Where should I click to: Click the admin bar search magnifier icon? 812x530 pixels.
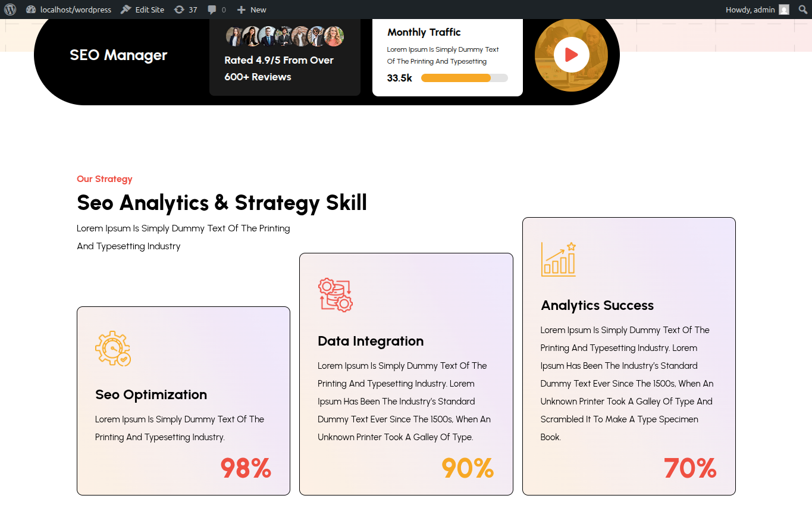pyautogui.click(x=802, y=10)
